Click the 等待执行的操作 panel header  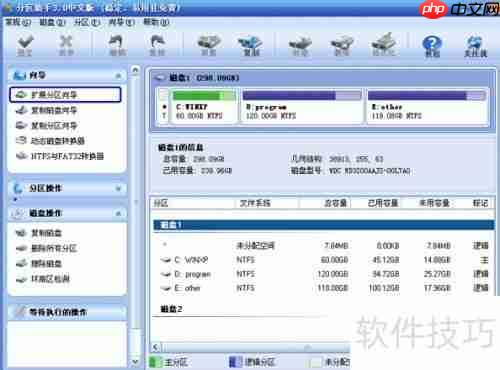click(67, 312)
